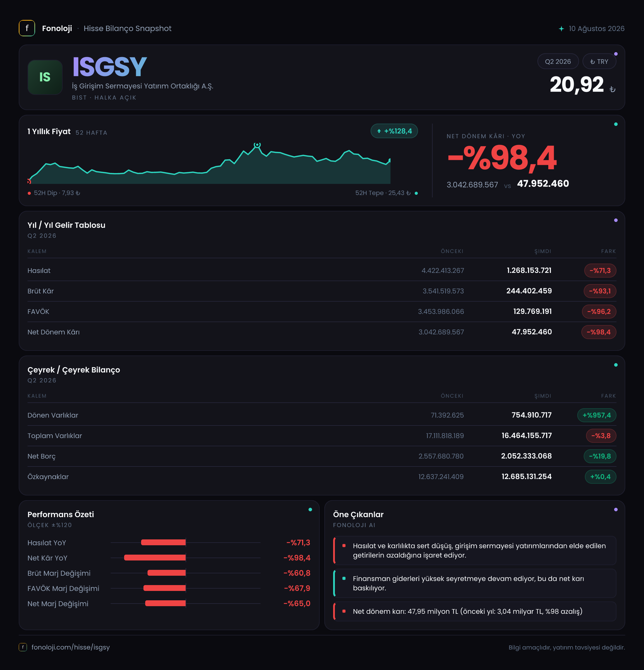This screenshot has height=670, width=644.
Task: Click the Hasılat YoY red bar
Action: point(163,542)
